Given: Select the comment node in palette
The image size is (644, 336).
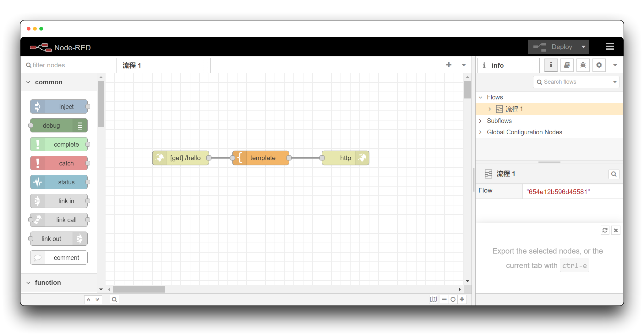Looking at the screenshot, I should pyautogui.click(x=59, y=258).
